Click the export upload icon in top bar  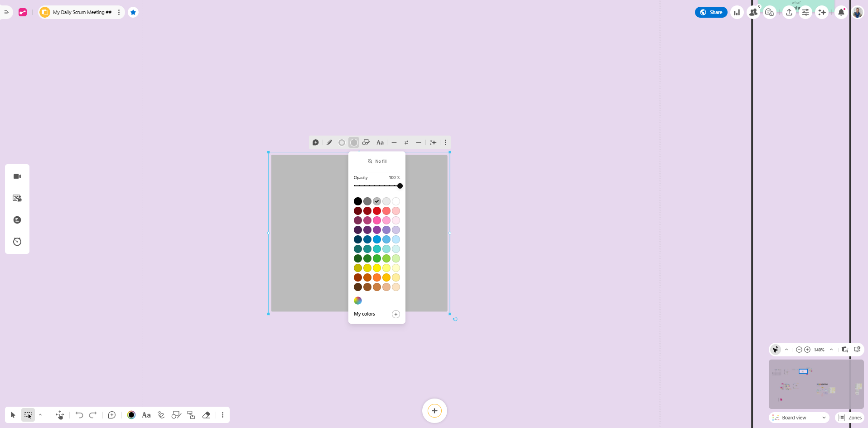point(789,12)
